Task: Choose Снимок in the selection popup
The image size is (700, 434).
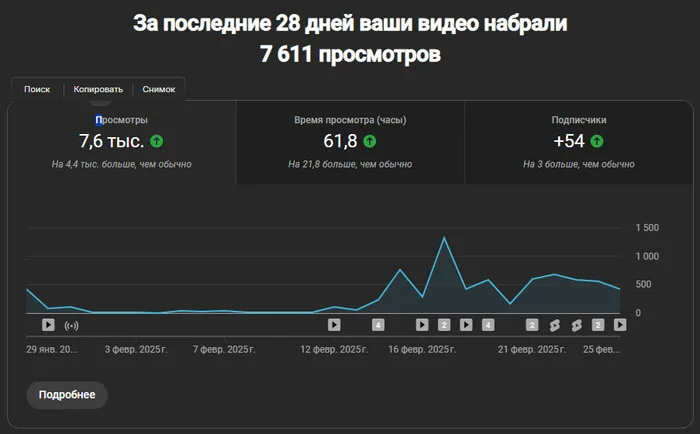Action: [158, 89]
